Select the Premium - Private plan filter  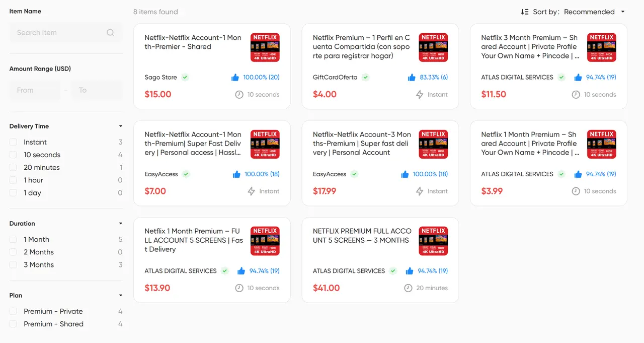13,311
